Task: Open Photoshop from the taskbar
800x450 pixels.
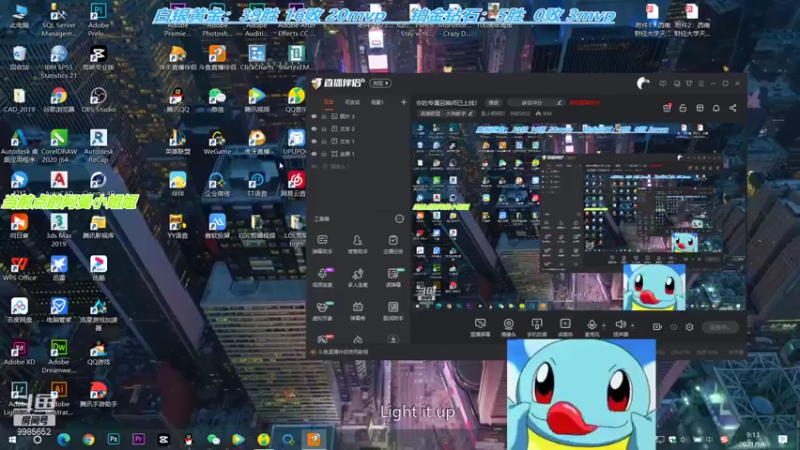Action: (x=113, y=439)
